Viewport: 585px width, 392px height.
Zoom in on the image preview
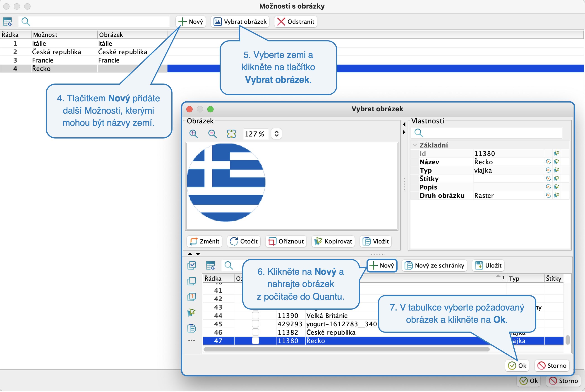[x=194, y=134]
